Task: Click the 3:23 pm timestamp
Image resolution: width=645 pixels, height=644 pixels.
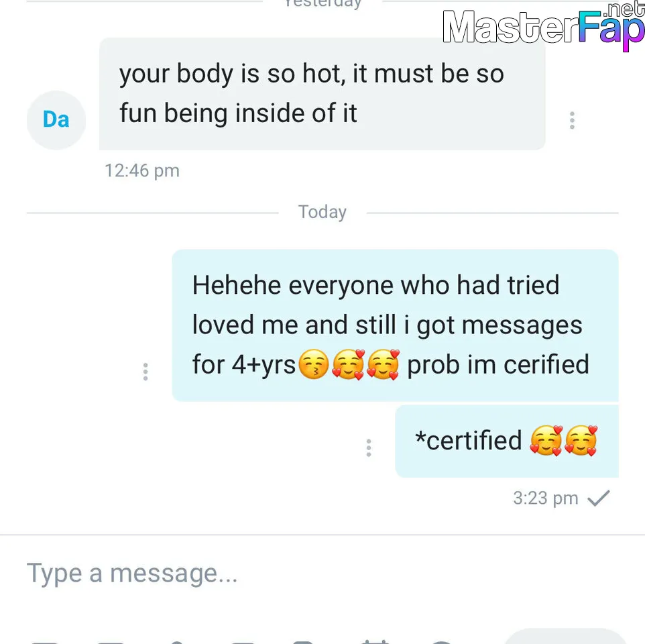Action: (x=546, y=498)
